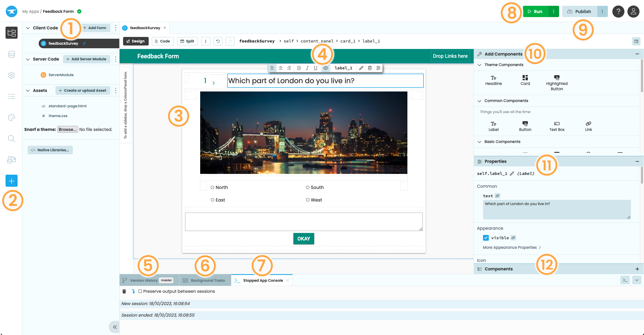Screen dimensions: 644x335
Task: Click the text property input field
Action: coord(556,209)
